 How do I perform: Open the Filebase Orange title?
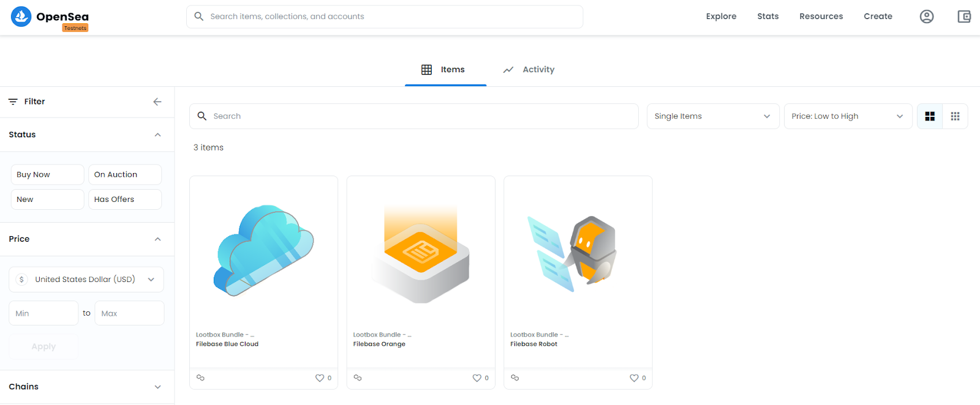[379, 344]
